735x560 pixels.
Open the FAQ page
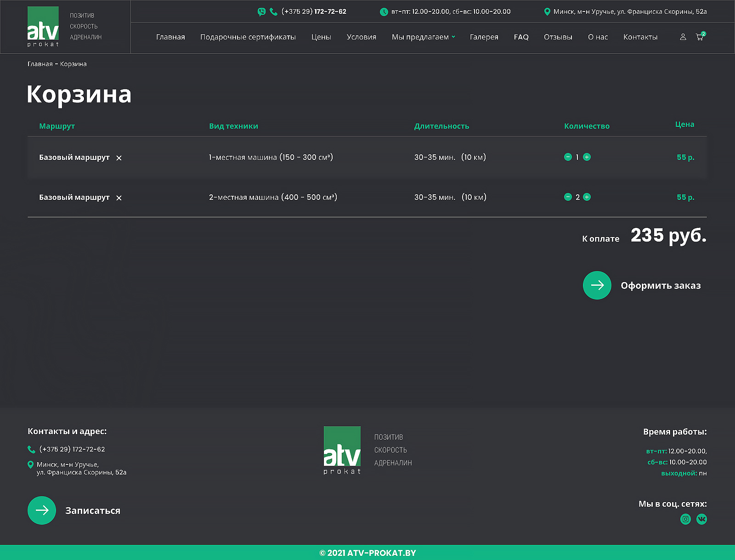tap(521, 37)
